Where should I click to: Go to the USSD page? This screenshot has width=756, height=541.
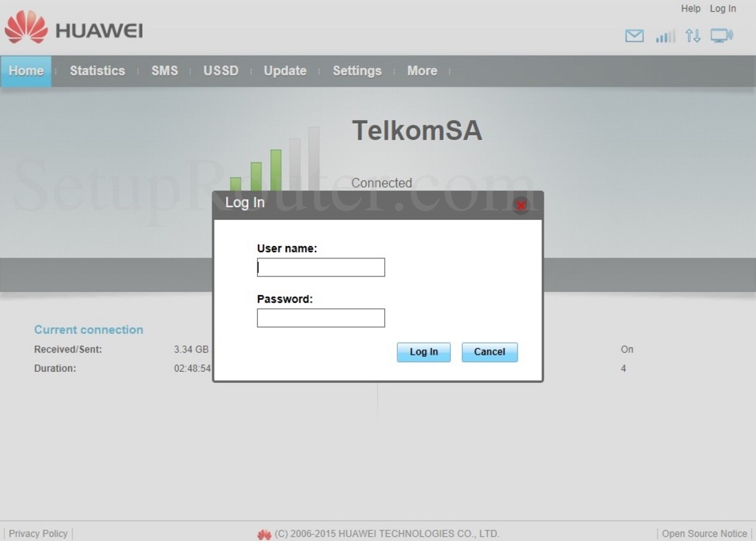[x=221, y=71]
